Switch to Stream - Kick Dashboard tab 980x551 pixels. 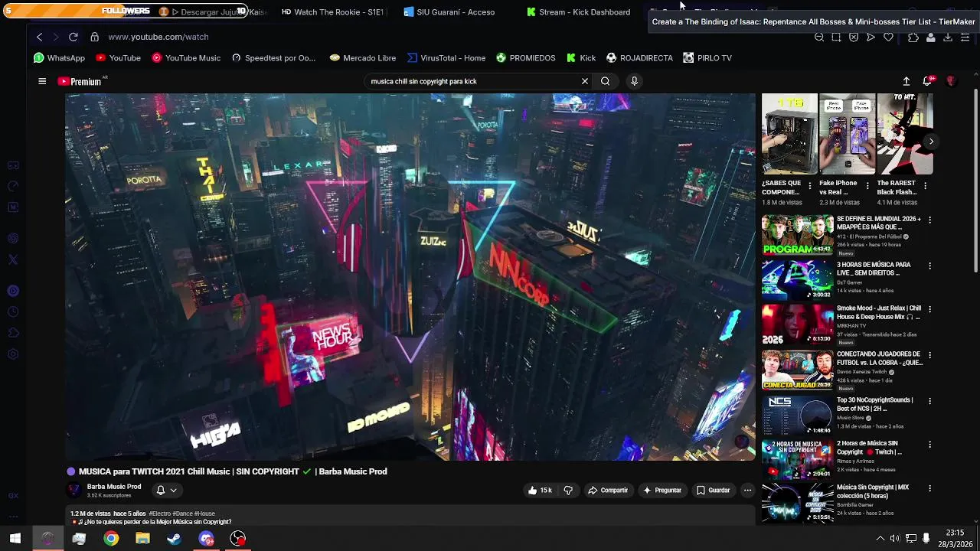(x=578, y=12)
